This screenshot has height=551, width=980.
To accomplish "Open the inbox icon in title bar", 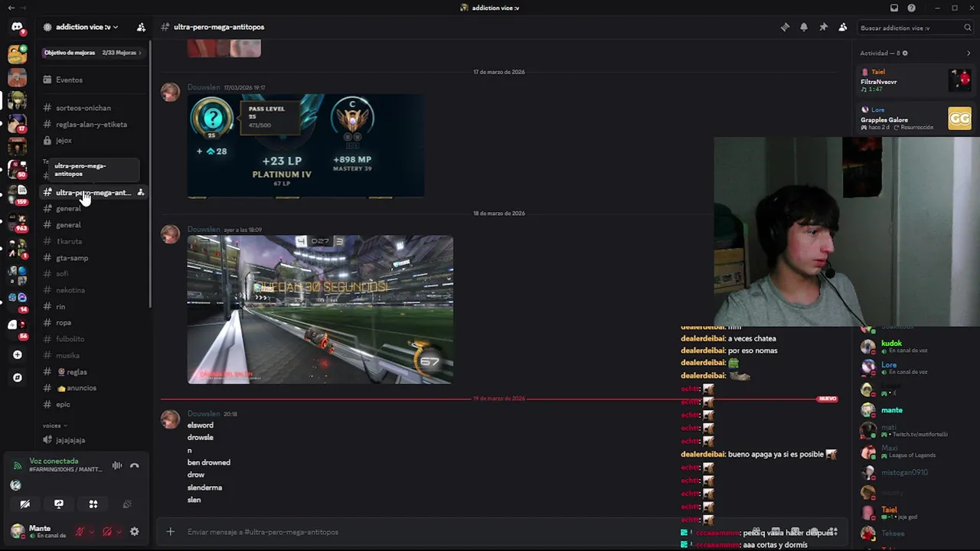I will click(x=893, y=8).
